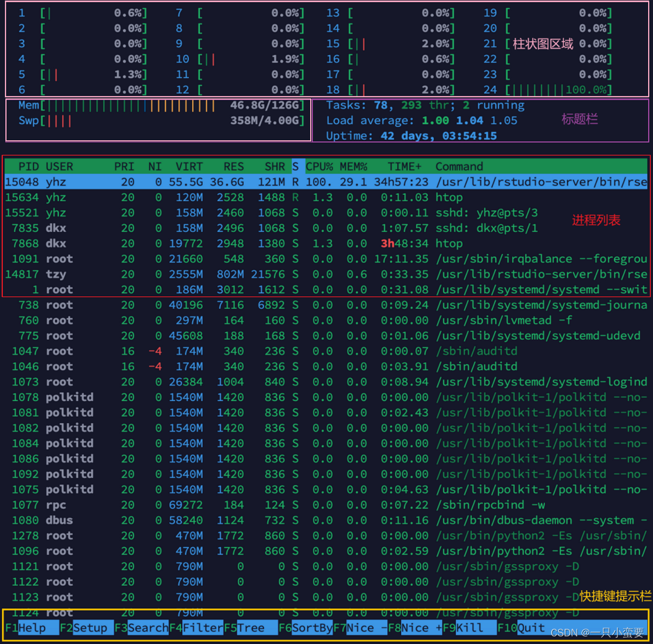653x644 pixels.
Task: Select PID 1 systemd process row
Action: [x=326, y=289]
